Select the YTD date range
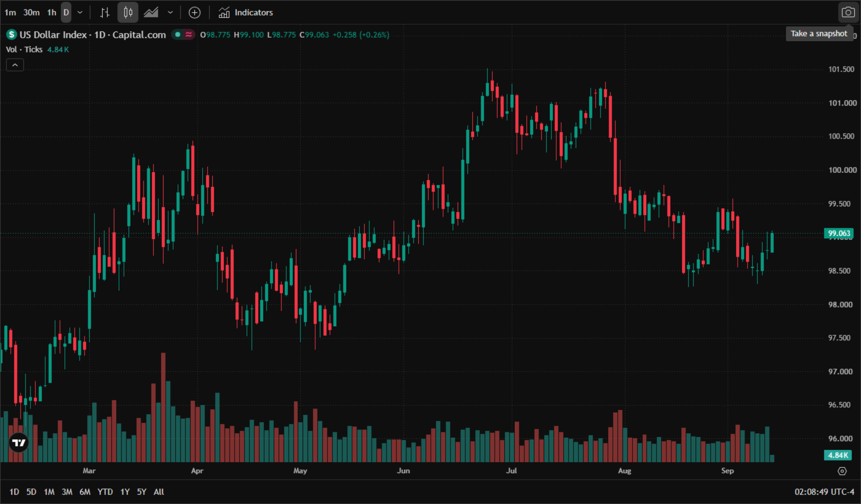 pyautogui.click(x=105, y=492)
